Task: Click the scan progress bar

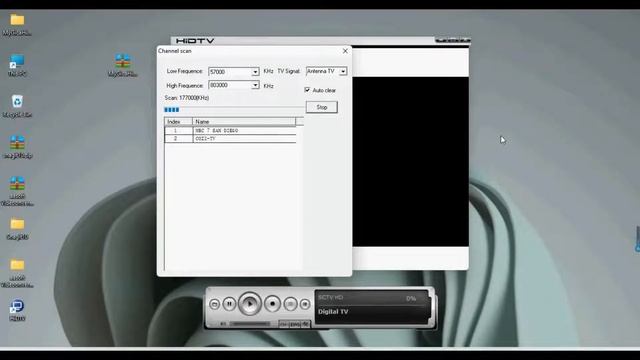Action: [234, 109]
